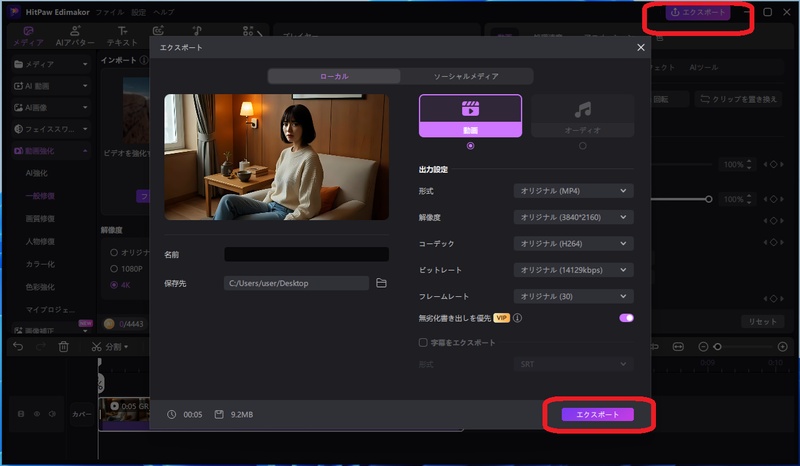
Task: Expand the AI画像 section in the sidebar
Action: click(51, 107)
